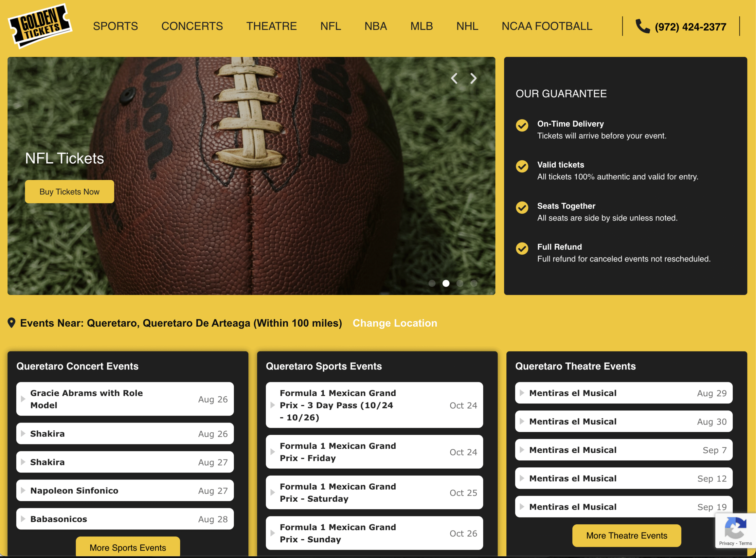Advance to next carousel slide arrow

pos(473,78)
